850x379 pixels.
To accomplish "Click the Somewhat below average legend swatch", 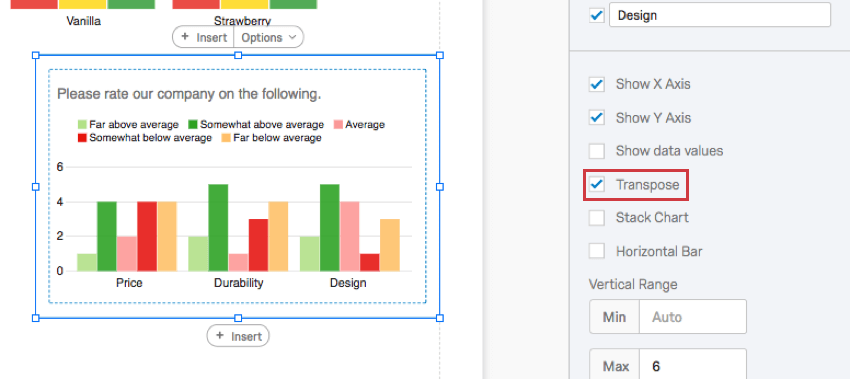I will coord(82,138).
